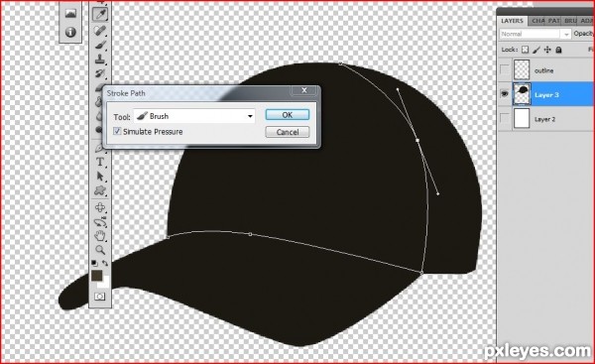The width and height of the screenshot is (595, 364).
Task: Select the Custom Shape tool
Action: (x=100, y=190)
